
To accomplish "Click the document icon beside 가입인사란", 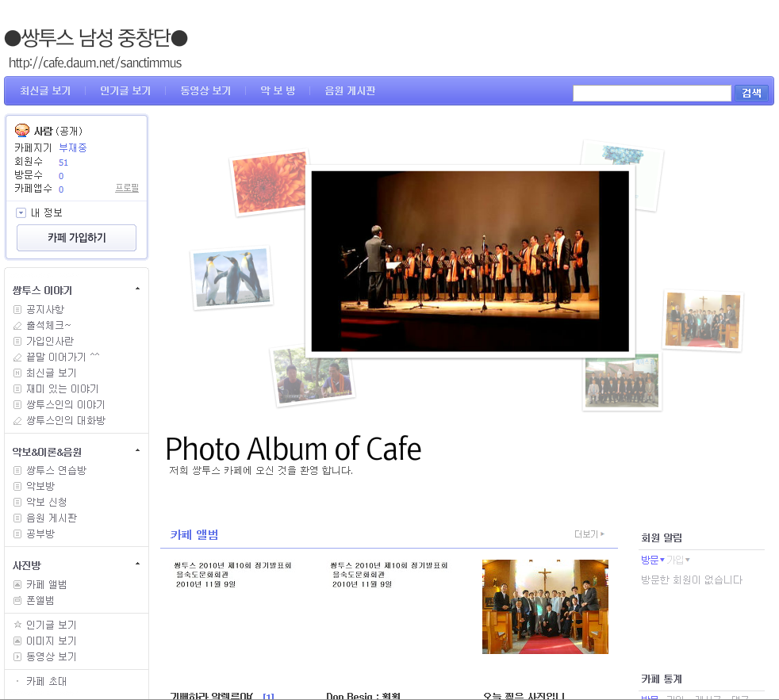I will [17, 342].
